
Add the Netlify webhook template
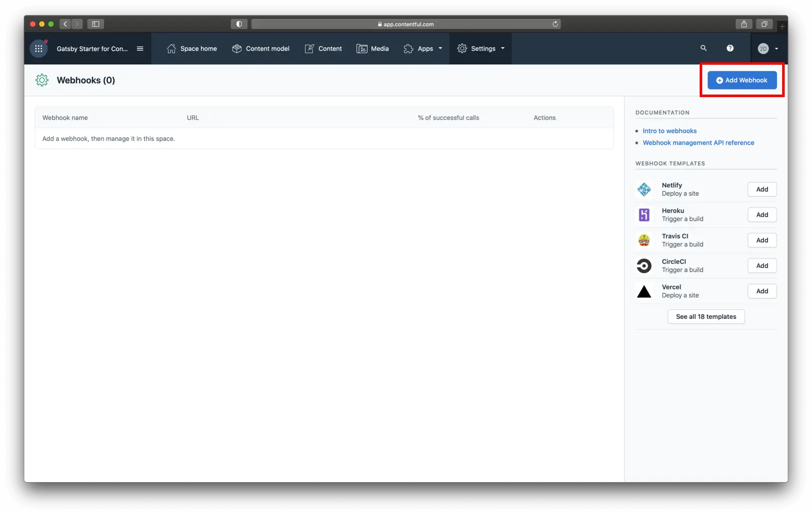(762, 189)
